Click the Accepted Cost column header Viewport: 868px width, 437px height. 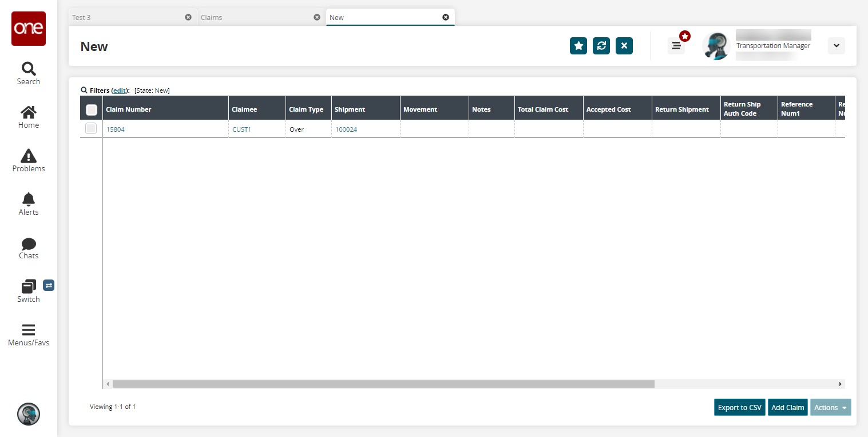pyautogui.click(x=617, y=109)
